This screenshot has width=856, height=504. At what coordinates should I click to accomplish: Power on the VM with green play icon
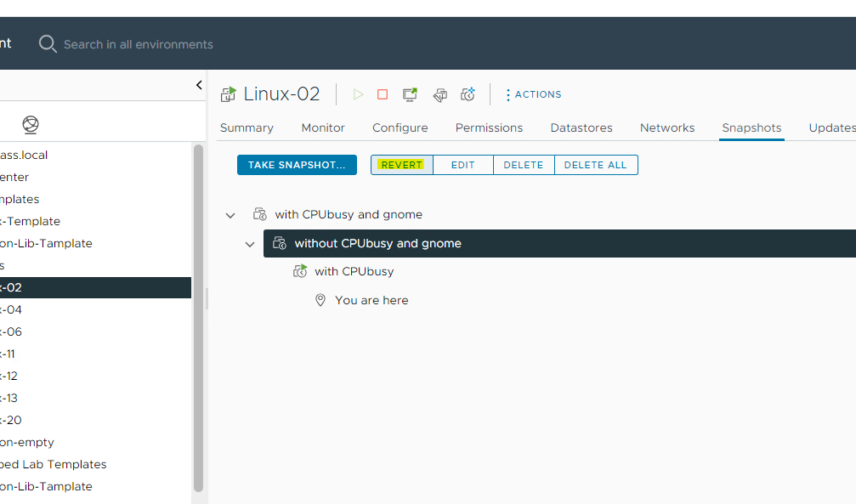tap(358, 94)
